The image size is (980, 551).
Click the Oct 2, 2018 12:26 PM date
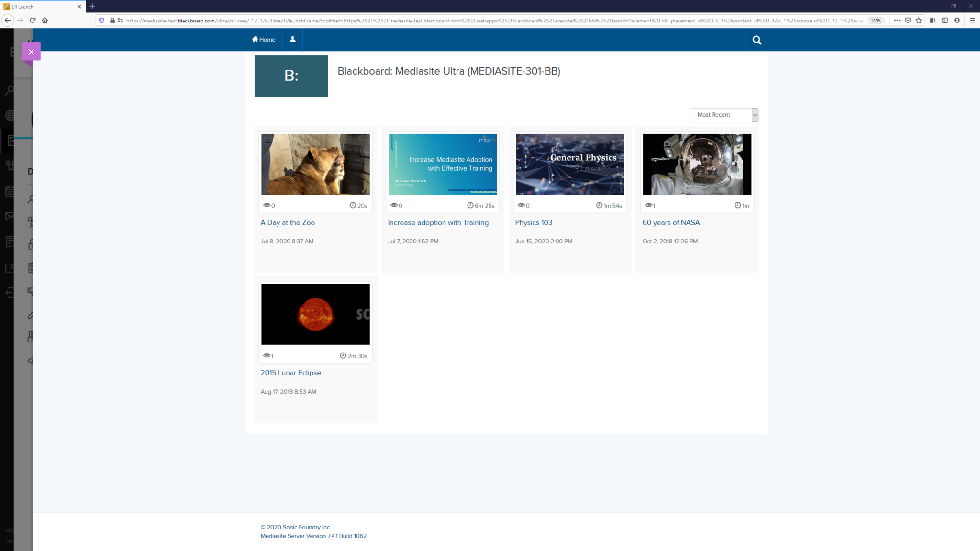670,242
